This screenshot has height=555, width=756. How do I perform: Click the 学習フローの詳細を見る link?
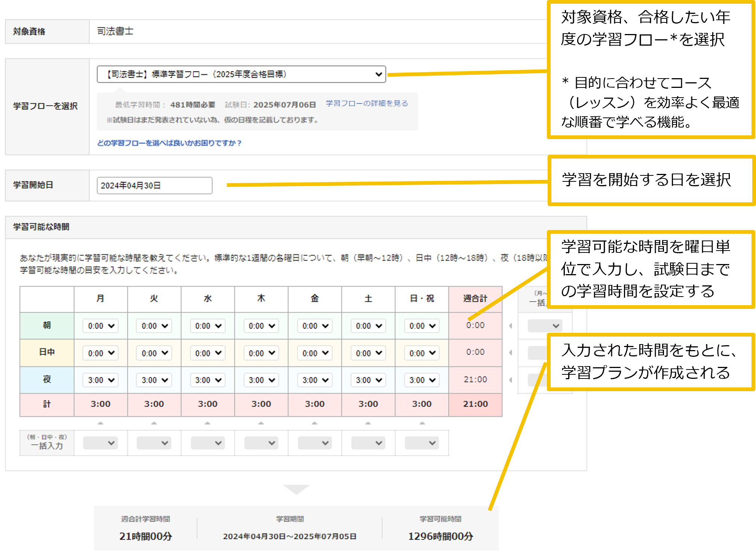tap(367, 104)
